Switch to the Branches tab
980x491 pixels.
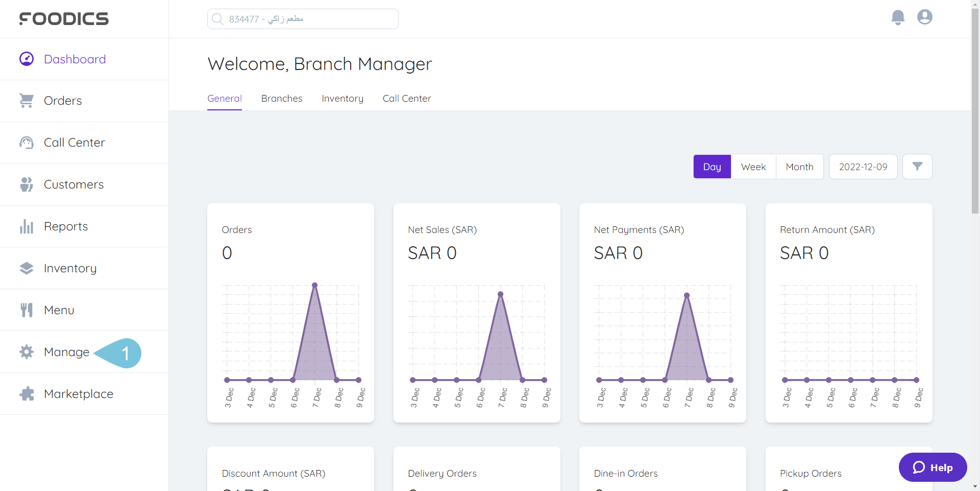(282, 99)
